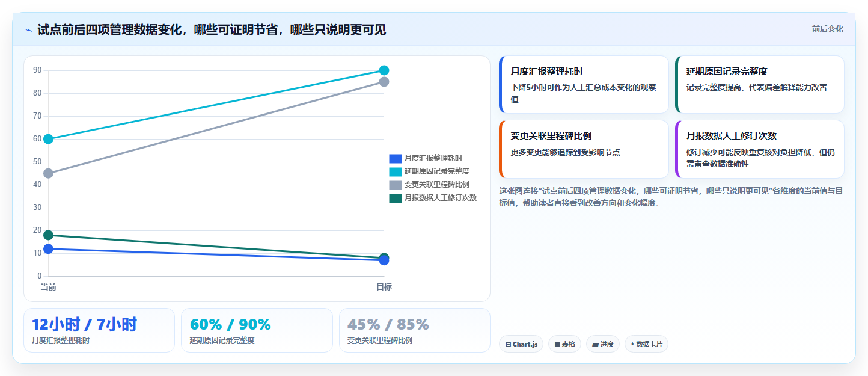The width and height of the screenshot is (868, 376).
Task: Click the y-axis value 90
Action: coord(37,70)
